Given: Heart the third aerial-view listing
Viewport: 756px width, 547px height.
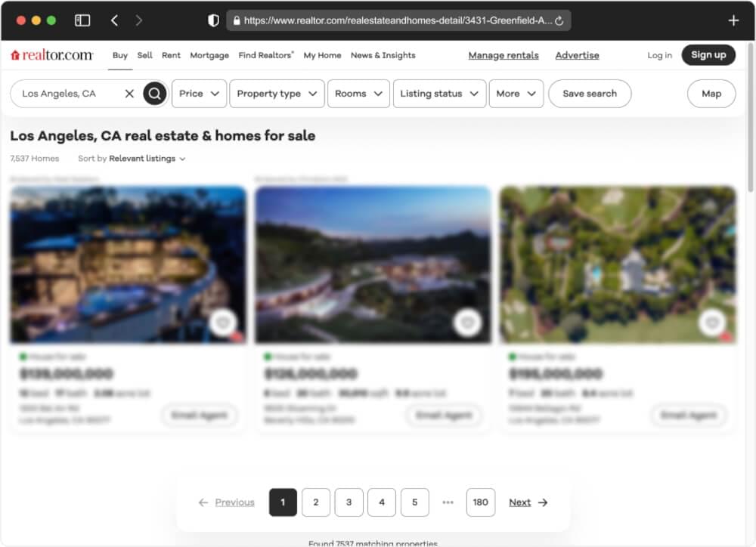Looking at the screenshot, I should 712,323.
